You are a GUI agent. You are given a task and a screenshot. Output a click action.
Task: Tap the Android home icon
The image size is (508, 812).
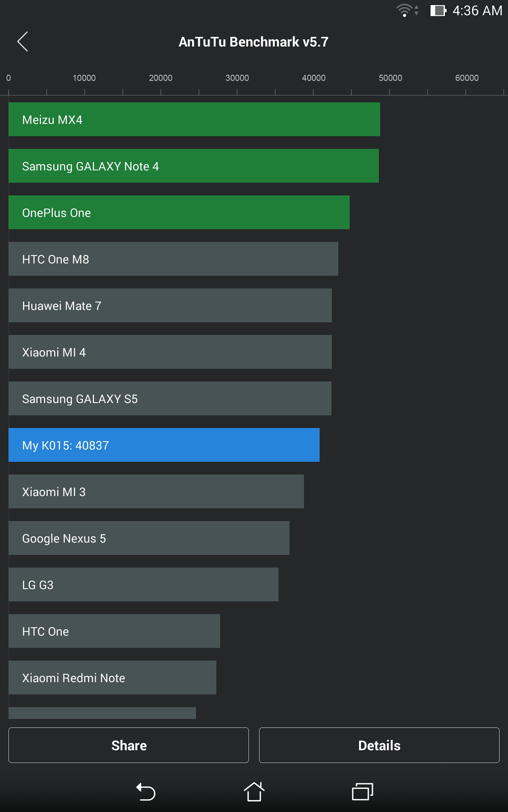[x=254, y=791]
